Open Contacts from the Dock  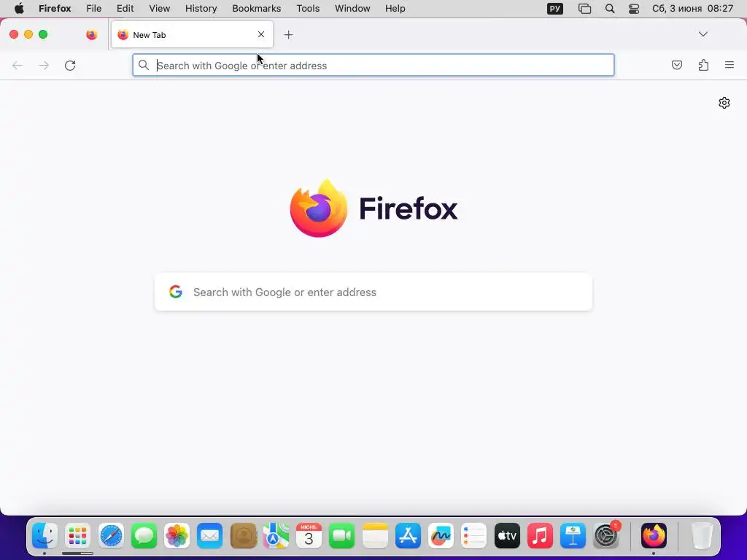[244, 536]
